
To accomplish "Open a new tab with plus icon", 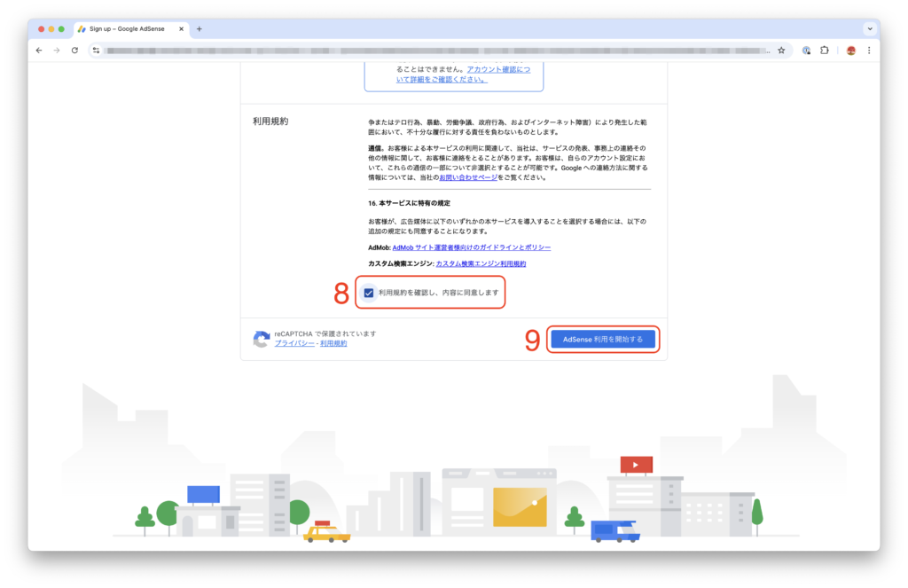I will tap(200, 29).
